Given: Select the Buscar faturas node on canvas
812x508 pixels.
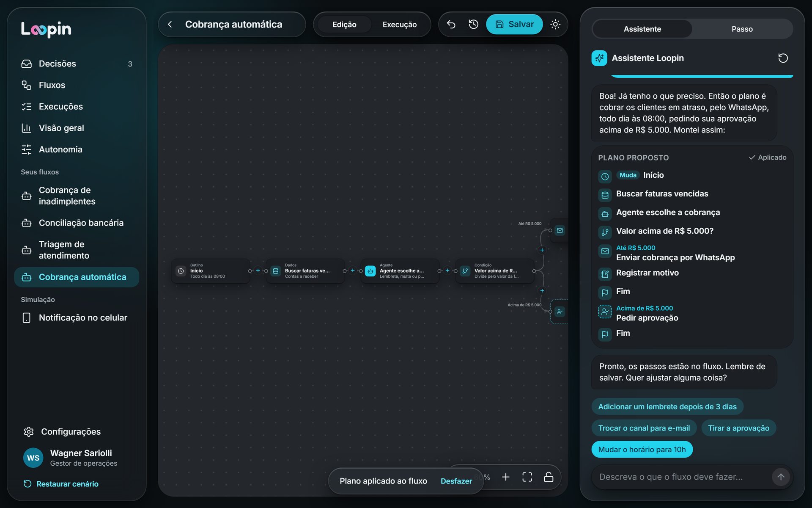Looking at the screenshot, I should 305,271.
